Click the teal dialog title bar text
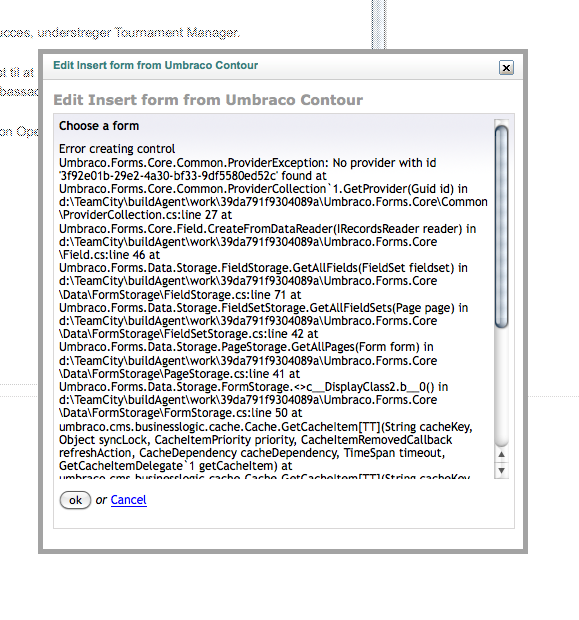The height and width of the screenshot is (620, 579). tap(155, 65)
